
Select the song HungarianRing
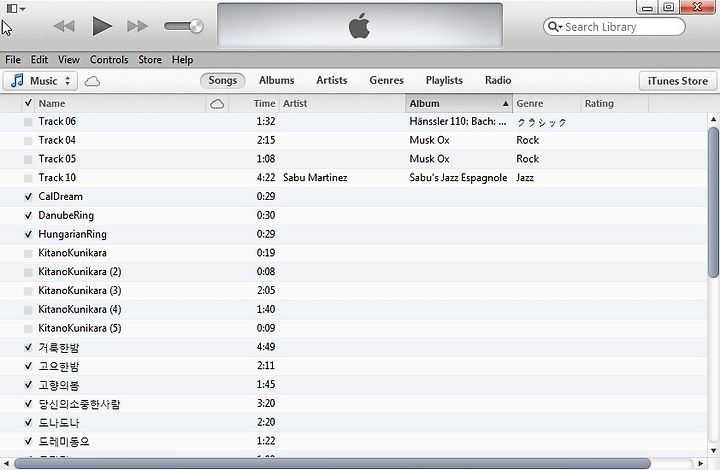pyautogui.click(x=73, y=234)
